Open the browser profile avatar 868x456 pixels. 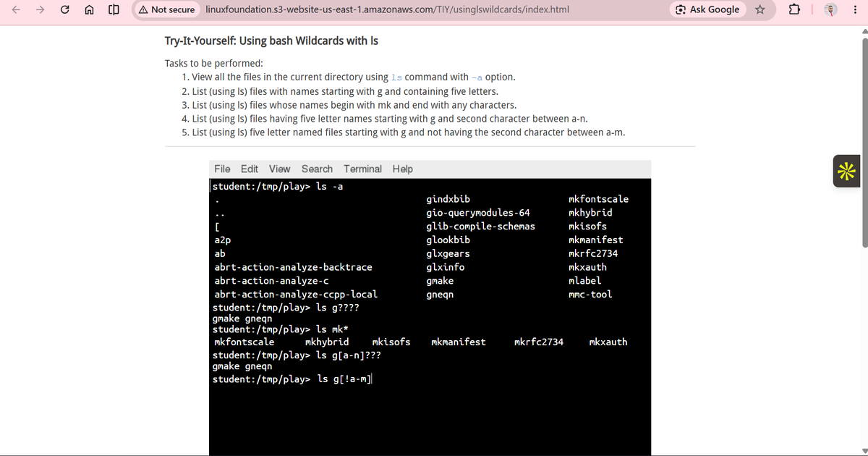click(x=831, y=10)
